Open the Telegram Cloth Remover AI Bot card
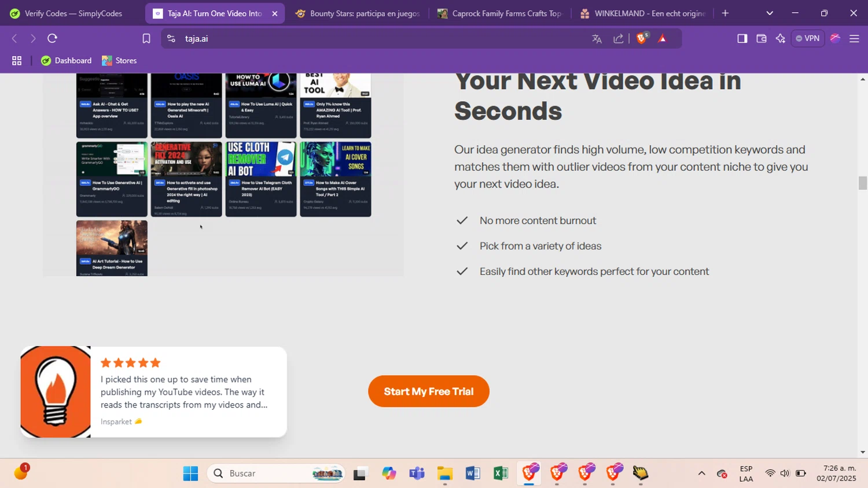The width and height of the screenshot is (868, 488). [261, 179]
